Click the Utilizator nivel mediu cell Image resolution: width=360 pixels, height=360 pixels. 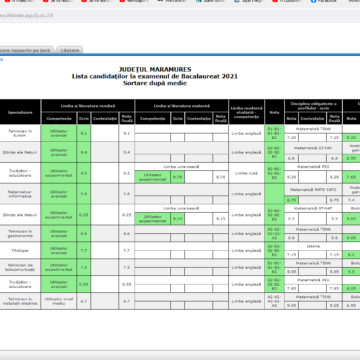[x=59, y=301]
